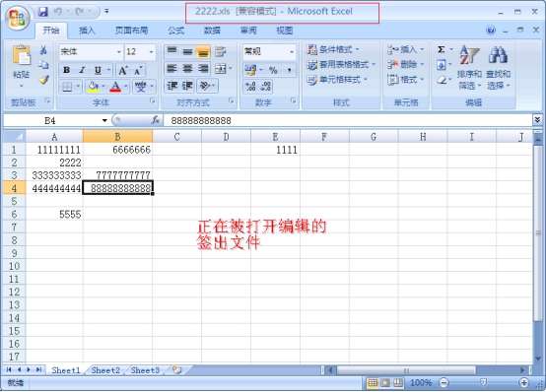This screenshot has height=392, width=546.
Task: Open Conditional Formatting button
Action: [333, 49]
